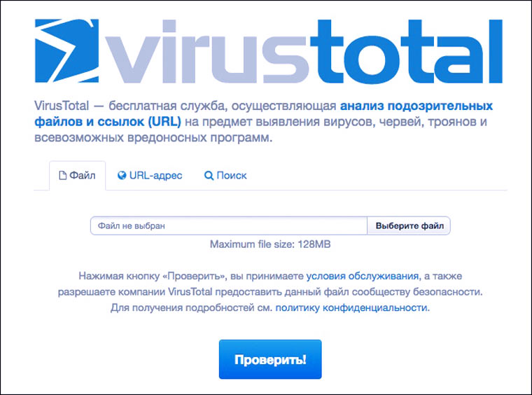Click the magnifier icon beside Поиск

[x=209, y=176]
